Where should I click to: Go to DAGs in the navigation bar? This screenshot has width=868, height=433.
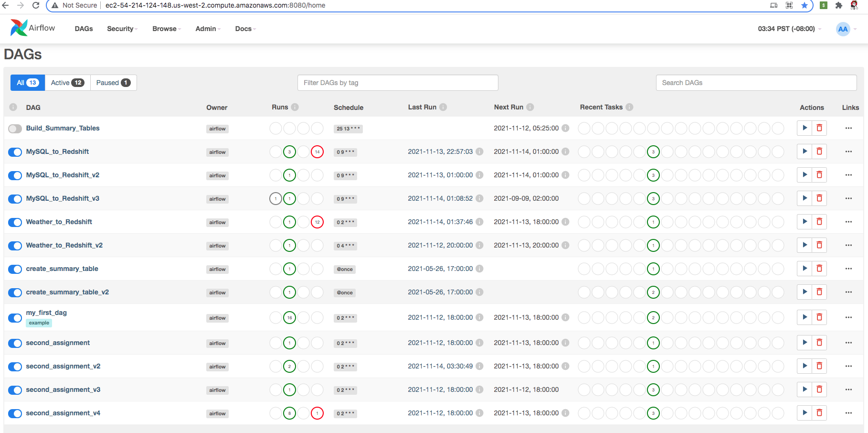[84, 29]
